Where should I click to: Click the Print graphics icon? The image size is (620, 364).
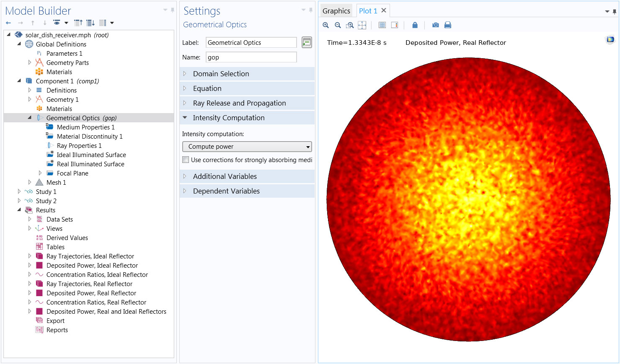448,25
